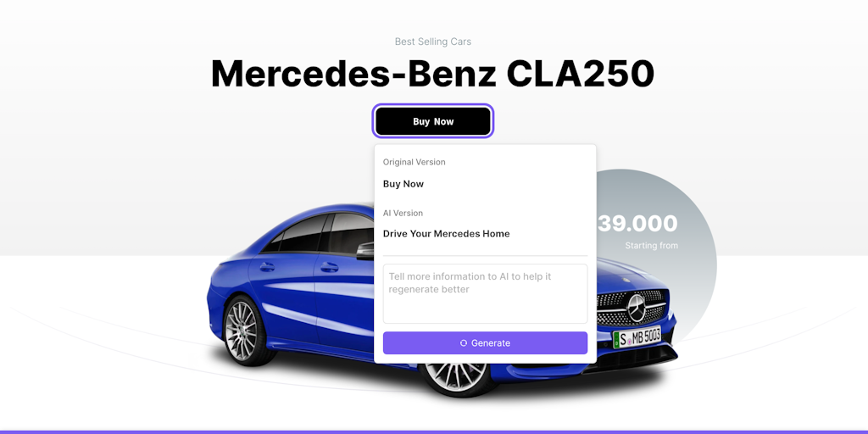This screenshot has height=434, width=868.
Task: Click the car's rear alloy wheel
Action: (x=242, y=330)
